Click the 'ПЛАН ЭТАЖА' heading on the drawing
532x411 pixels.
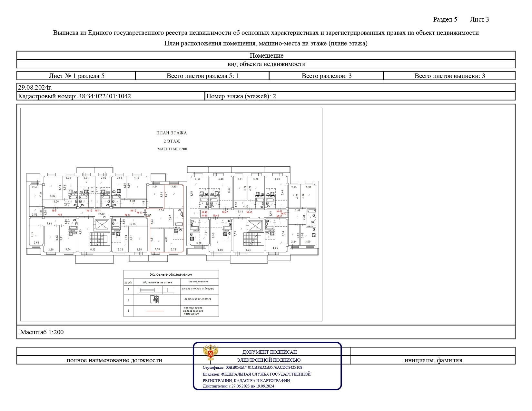[172, 133]
